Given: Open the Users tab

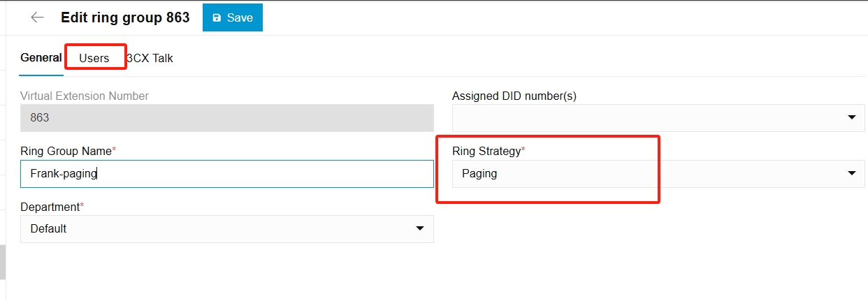Looking at the screenshot, I should click(x=94, y=58).
